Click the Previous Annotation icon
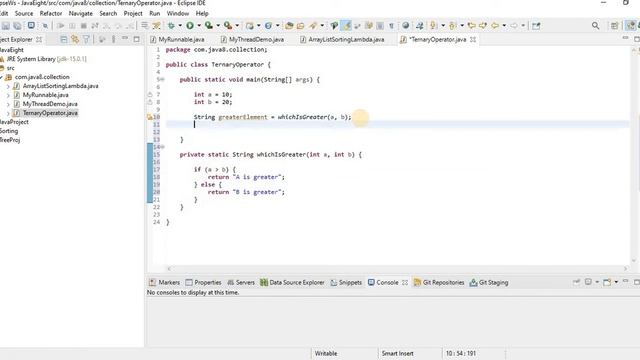The image size is (640, 360). tap(452, 26)
